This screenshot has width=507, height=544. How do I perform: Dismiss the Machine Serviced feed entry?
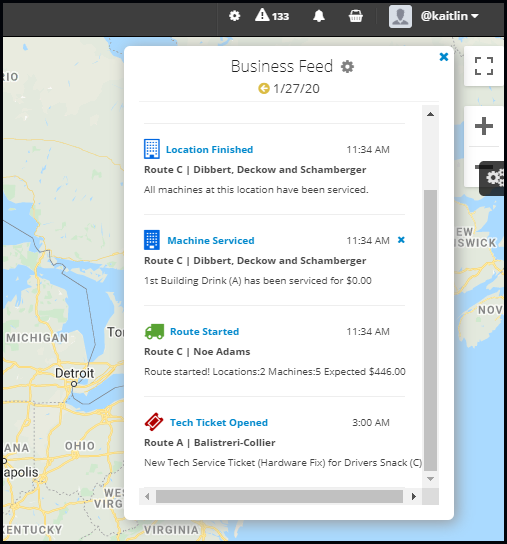click(x=401, y=240)
